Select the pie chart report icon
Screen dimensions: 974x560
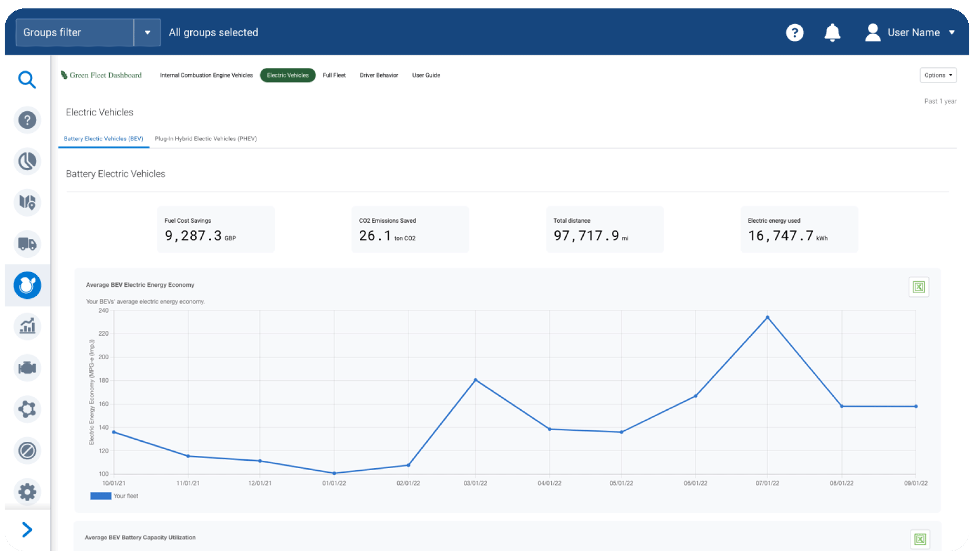pyautogui.click(x=27, y=161)
